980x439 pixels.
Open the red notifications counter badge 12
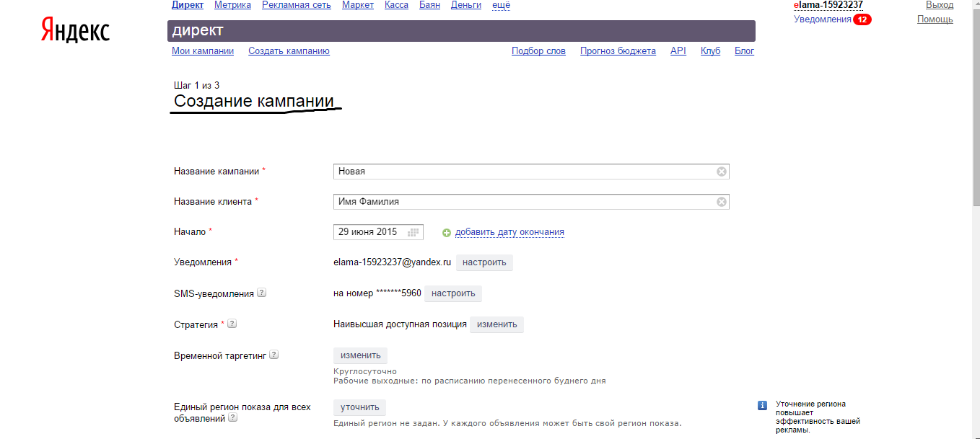click(862, 19)
